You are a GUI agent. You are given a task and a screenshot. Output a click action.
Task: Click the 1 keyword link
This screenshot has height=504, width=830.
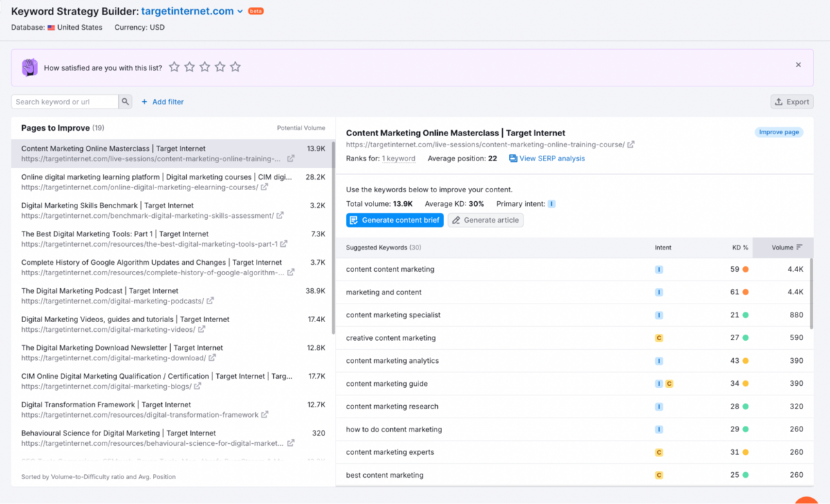[398, 158]
